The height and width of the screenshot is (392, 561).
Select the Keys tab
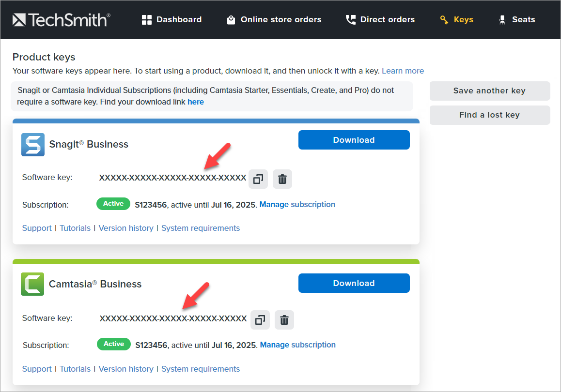click(456, 20)
